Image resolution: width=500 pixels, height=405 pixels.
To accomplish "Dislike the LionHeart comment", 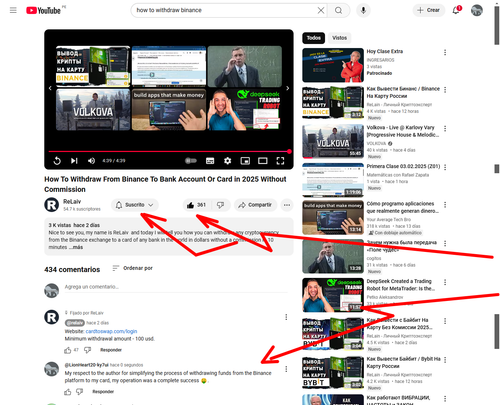I will click(79, 392).
